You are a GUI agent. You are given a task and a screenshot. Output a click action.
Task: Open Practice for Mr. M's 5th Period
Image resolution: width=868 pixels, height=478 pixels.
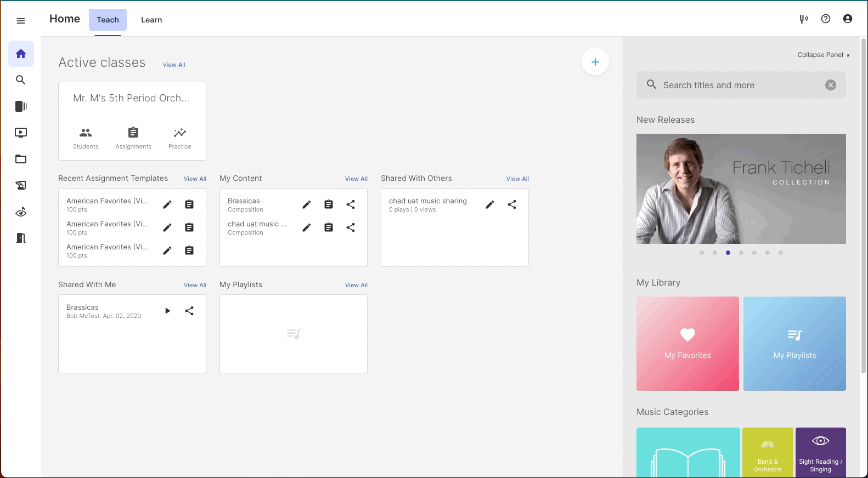[x=180, y=138]
